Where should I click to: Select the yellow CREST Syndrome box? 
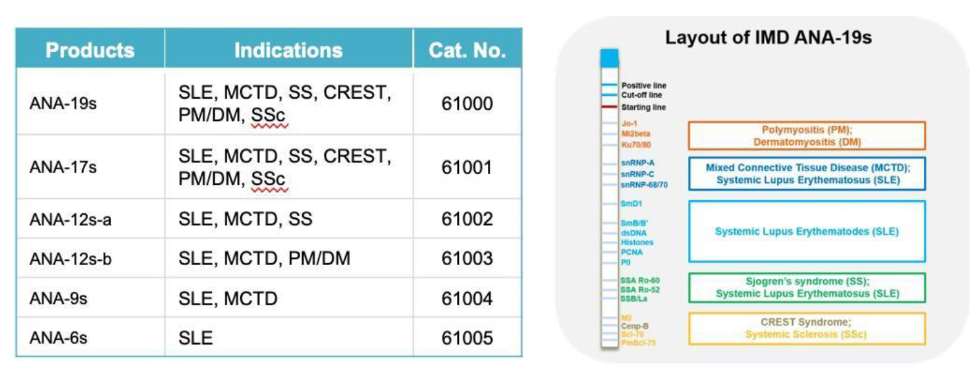point(806,328)
